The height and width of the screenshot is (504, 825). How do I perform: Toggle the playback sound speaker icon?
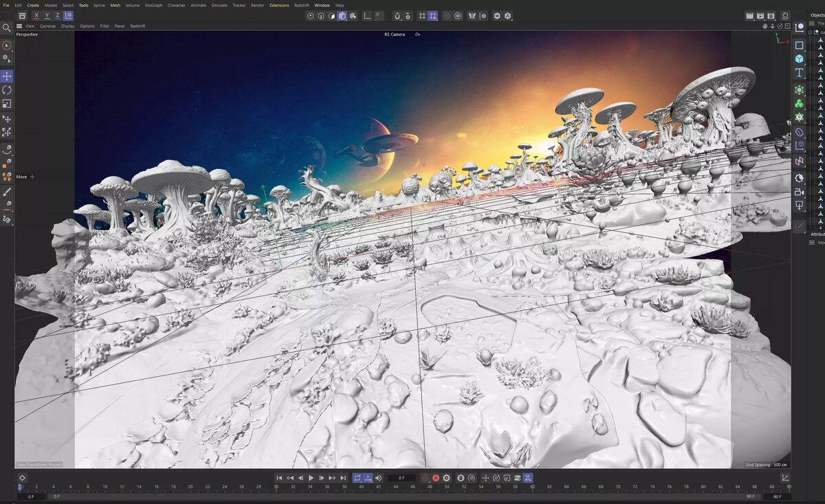[x=378, y=478]
